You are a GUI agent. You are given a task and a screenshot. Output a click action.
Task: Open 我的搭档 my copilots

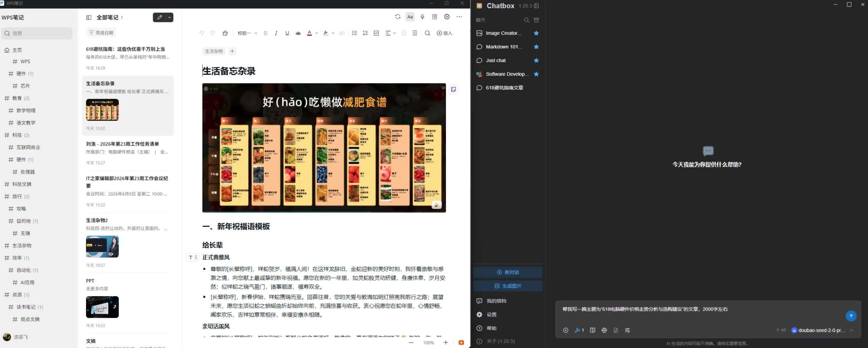[x=507, y=301]
